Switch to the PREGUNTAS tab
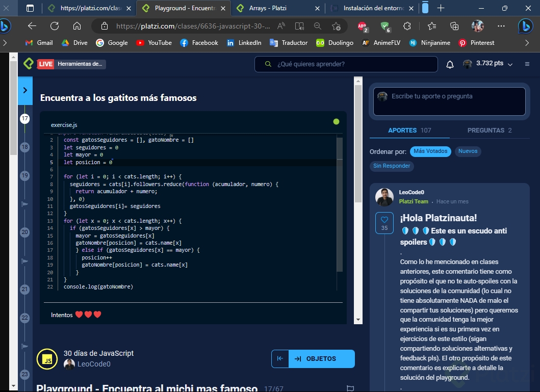This screenshot has width=540, height=392. coord(490,130)
